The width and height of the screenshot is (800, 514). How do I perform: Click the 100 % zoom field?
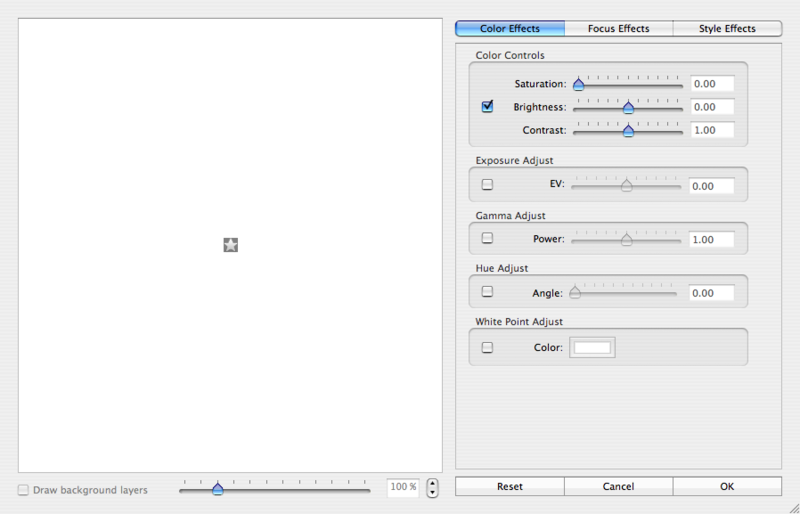403,487
